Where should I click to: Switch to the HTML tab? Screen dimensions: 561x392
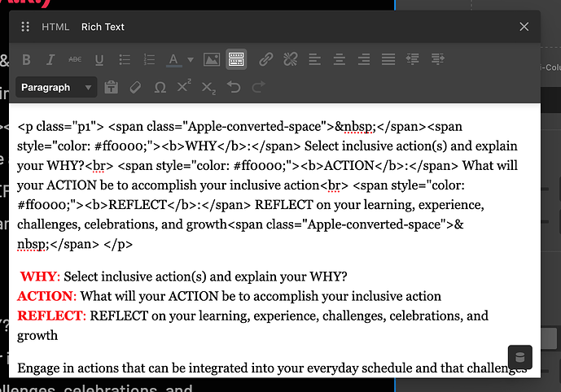tap(55, 27)
